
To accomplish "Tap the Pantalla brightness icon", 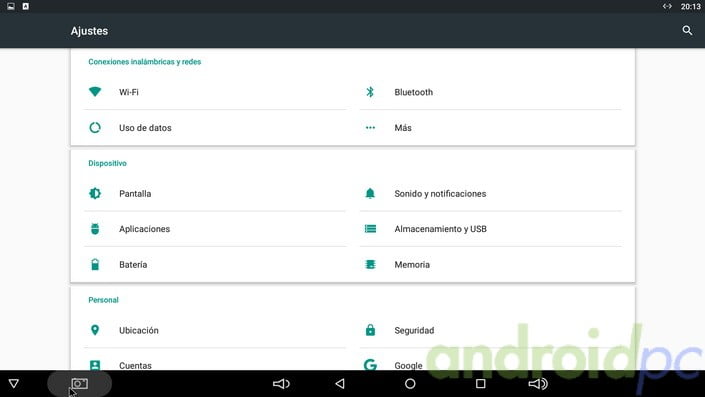I will pos(95,193).
